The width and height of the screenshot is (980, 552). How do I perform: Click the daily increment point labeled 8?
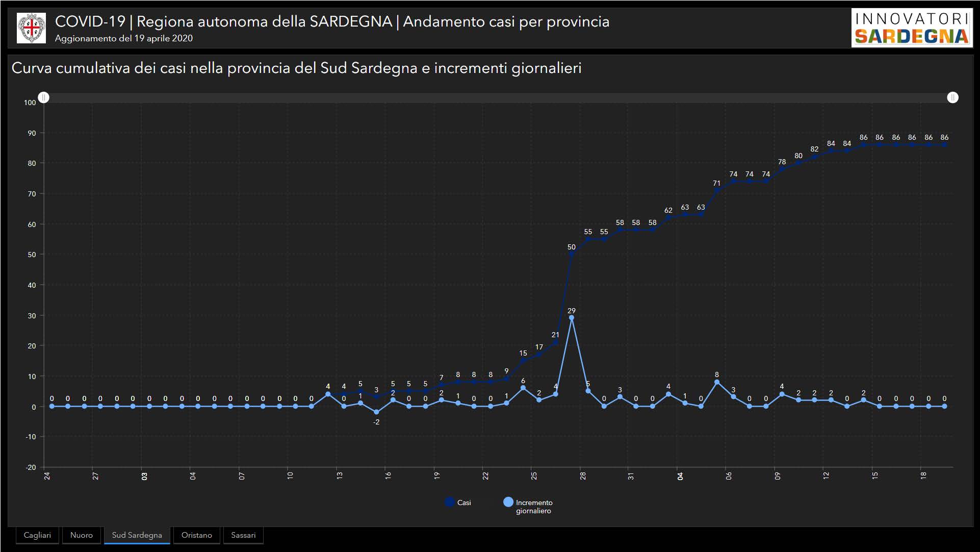point(717,382)
